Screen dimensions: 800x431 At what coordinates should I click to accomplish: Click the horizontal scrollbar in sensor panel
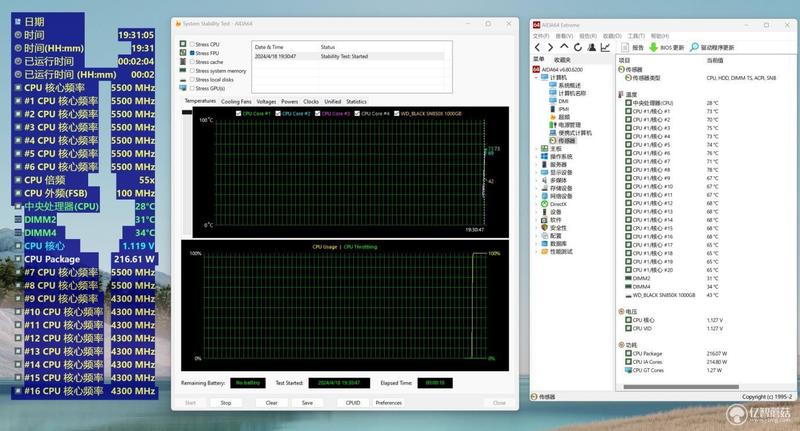pyautogui.click(x=681, y=387)
